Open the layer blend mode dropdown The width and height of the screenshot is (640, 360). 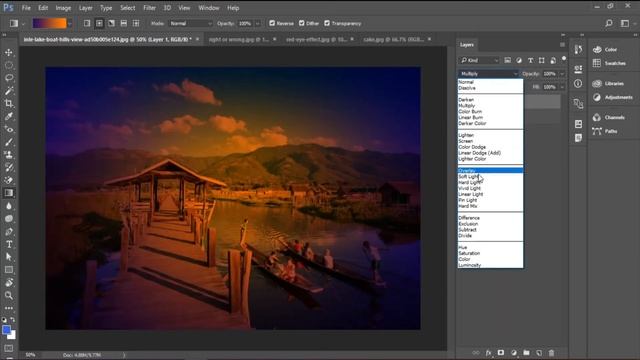click(x=488, y=73)
